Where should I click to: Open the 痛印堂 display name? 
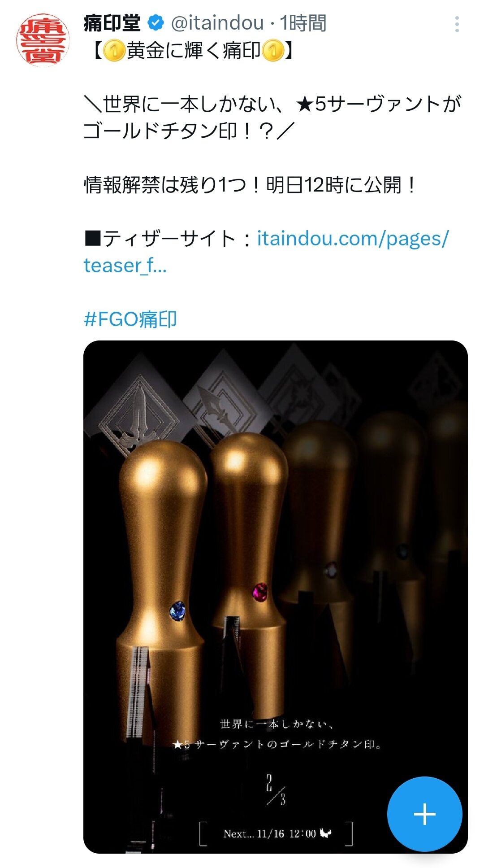[112, 23]
